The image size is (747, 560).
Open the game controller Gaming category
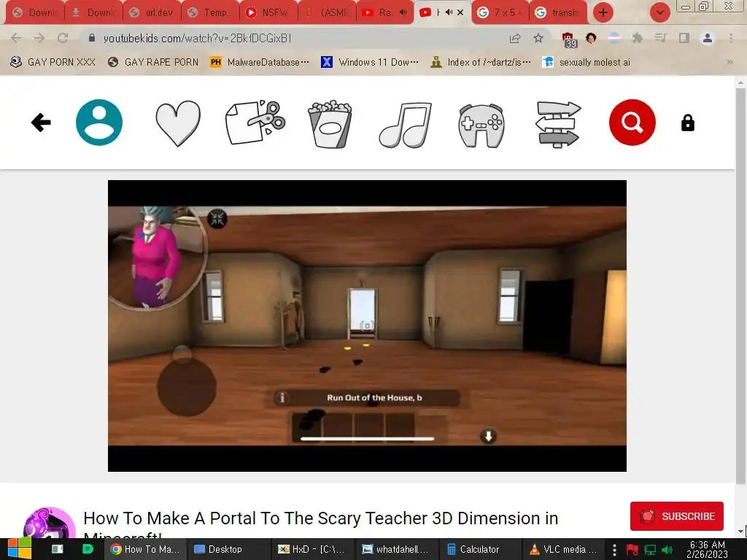coord(481,125)
